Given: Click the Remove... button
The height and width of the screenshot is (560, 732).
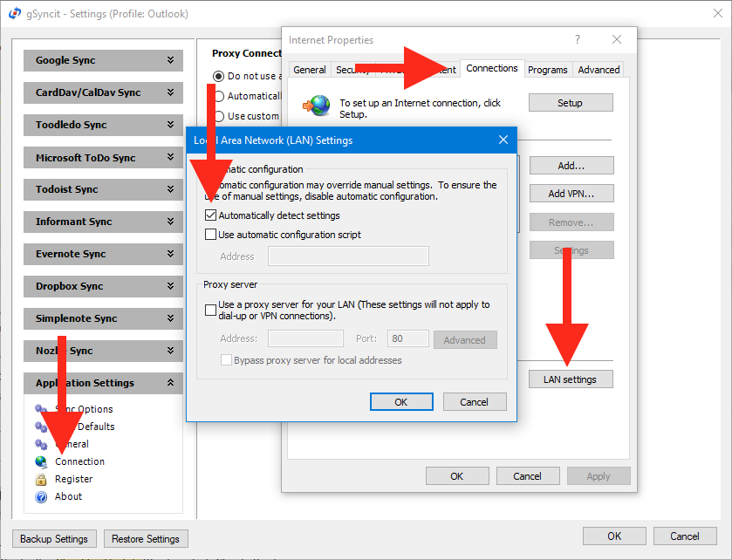Looking at the screenshot, I should coord(571,222).
